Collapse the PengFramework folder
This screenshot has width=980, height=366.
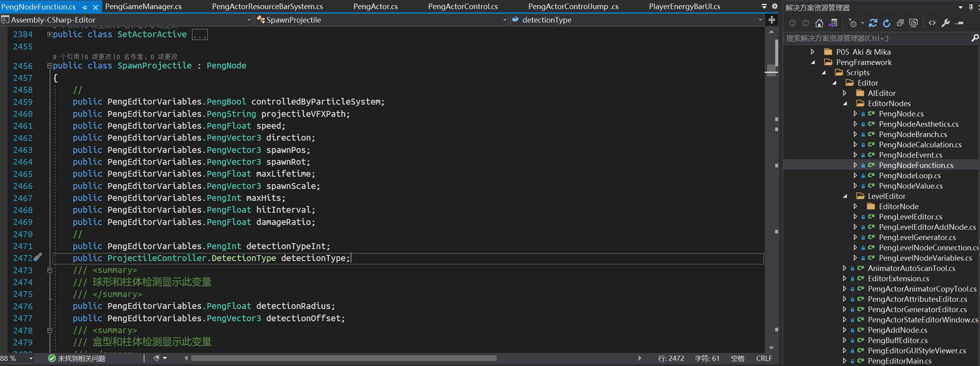[x=813, y=62]
